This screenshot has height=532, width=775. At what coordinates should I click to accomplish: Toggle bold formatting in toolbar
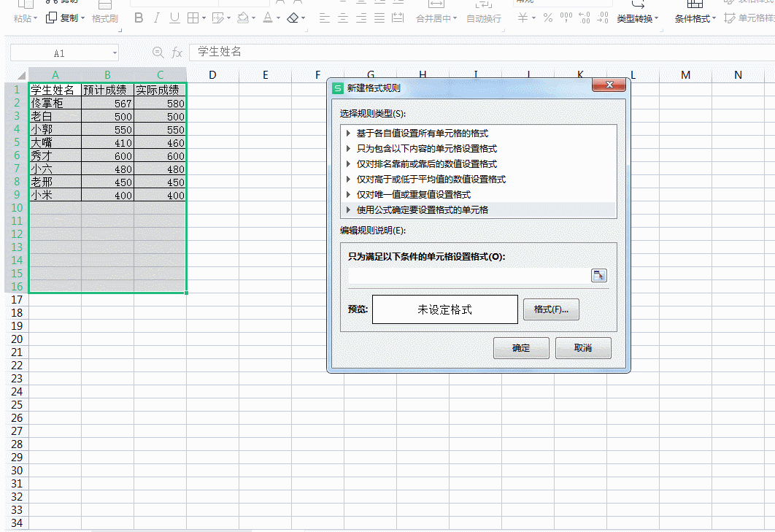[x=139, y=18]
